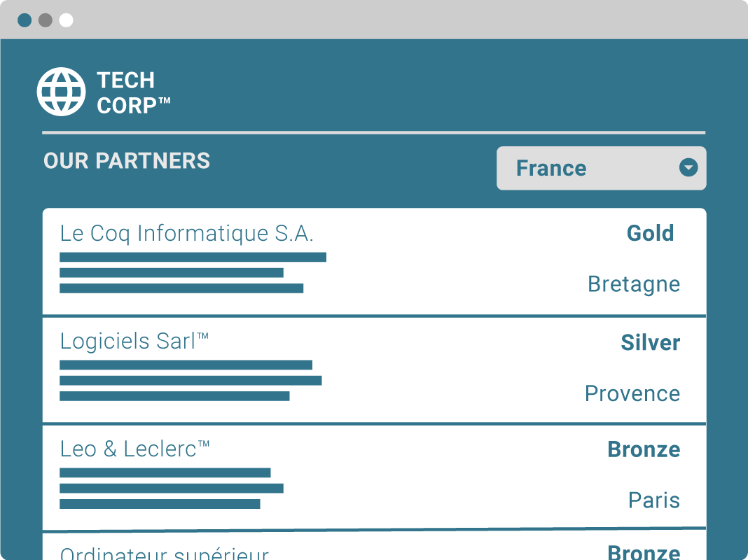Screen dimensions: 748x560
Task: Click the Gold tier label
Action: (650, 233)
